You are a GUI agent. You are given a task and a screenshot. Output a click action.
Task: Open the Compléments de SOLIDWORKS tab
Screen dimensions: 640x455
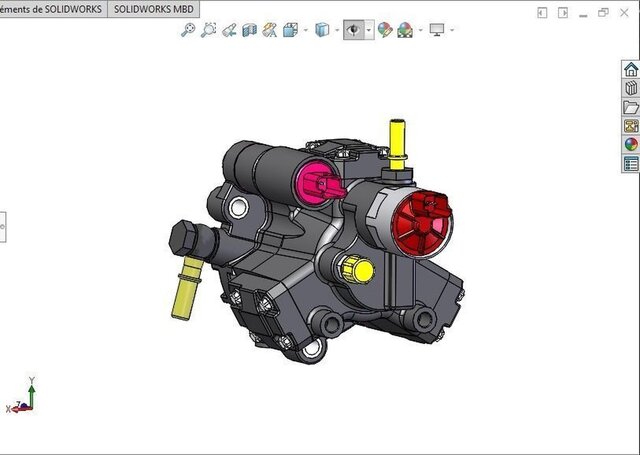point(50,7)
